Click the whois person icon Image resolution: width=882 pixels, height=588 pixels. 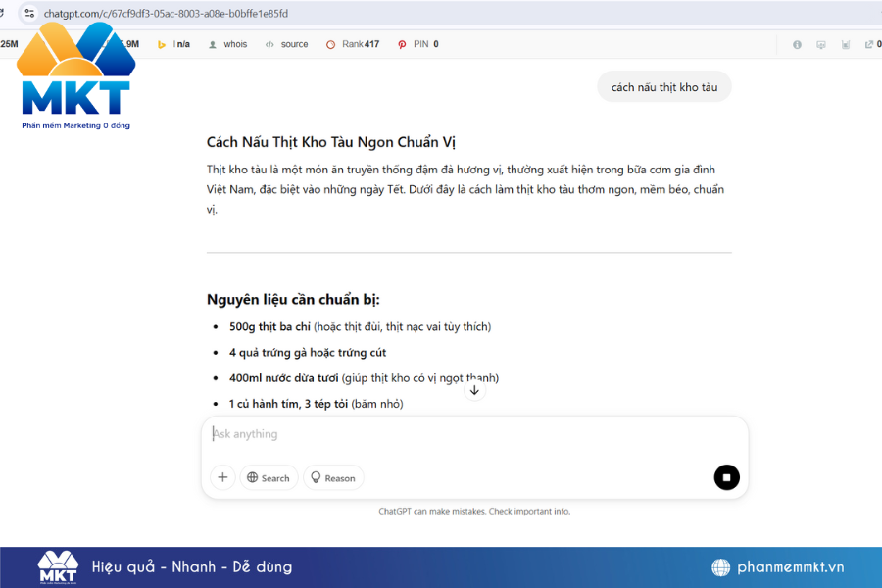pyautogui.click(x=212, y=44)
